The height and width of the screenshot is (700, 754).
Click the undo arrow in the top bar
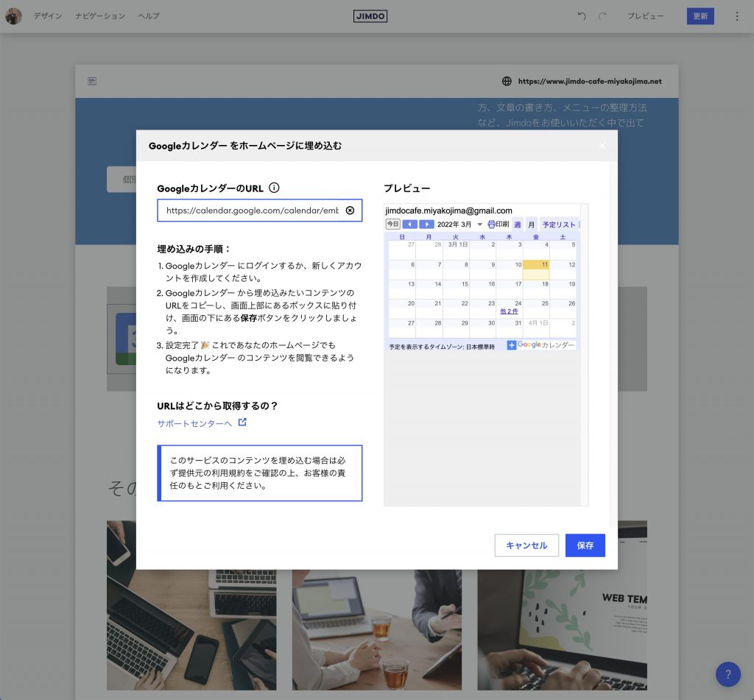(x=582, y=16)
